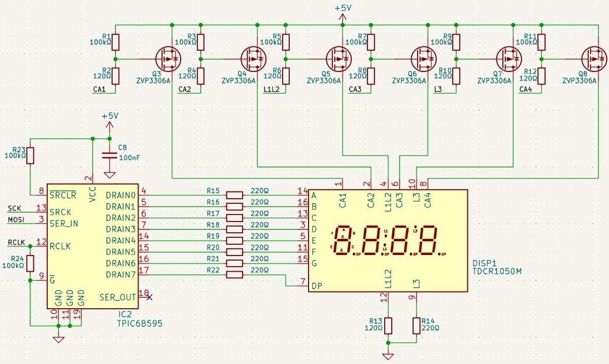
Task: Click the CA1 net label near R2
Action: point(99,90)
